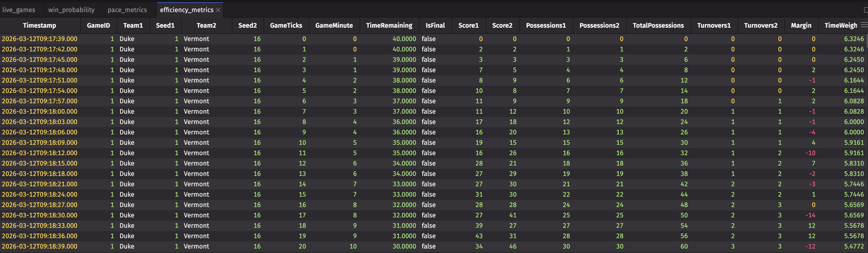This screenshot has width=868, height=253.
Task: Click the Team2 column header
Action: click(206, 25)
